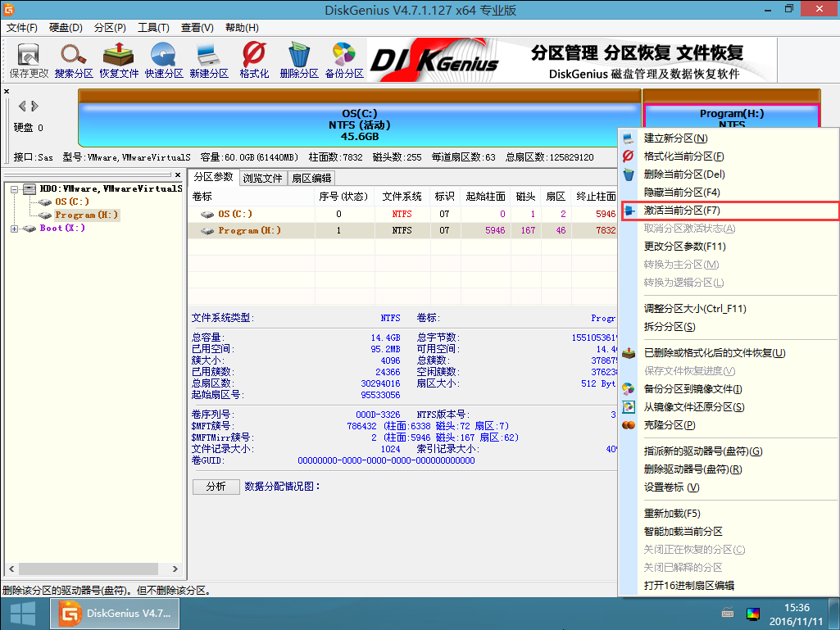Click the 分析 button
The width and height of the screenshot is (840, 630).
coord(216,487)
